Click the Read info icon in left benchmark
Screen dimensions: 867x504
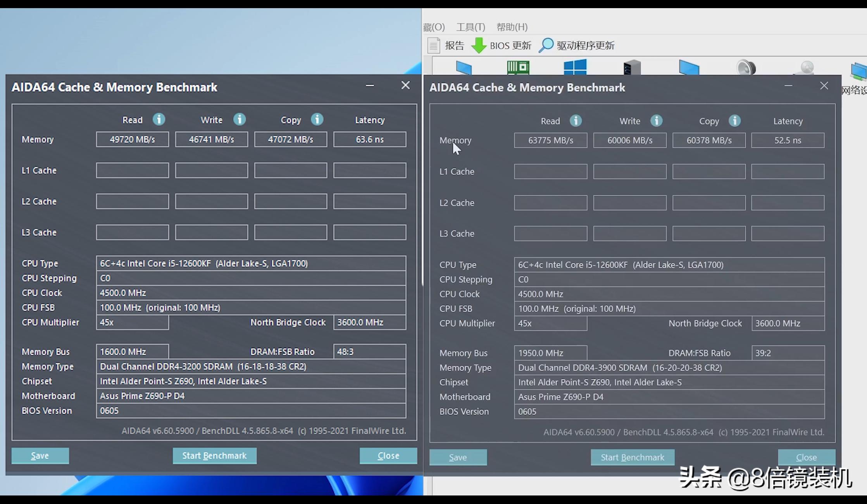click(159, 119)
